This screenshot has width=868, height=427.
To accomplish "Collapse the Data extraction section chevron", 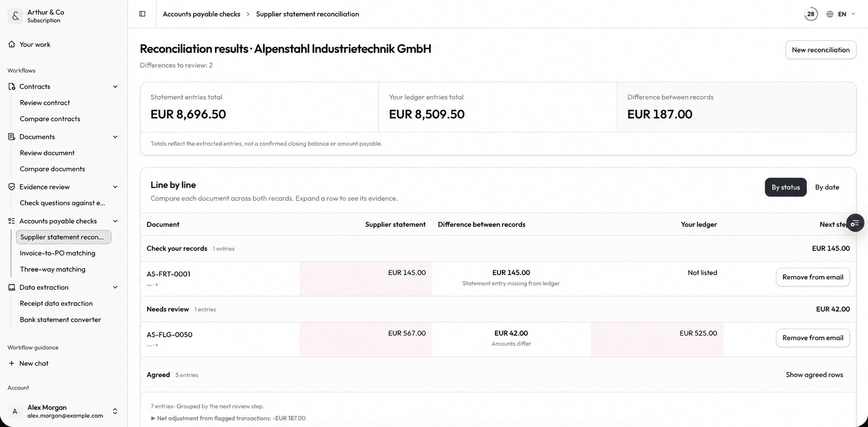I will point(115,287).
